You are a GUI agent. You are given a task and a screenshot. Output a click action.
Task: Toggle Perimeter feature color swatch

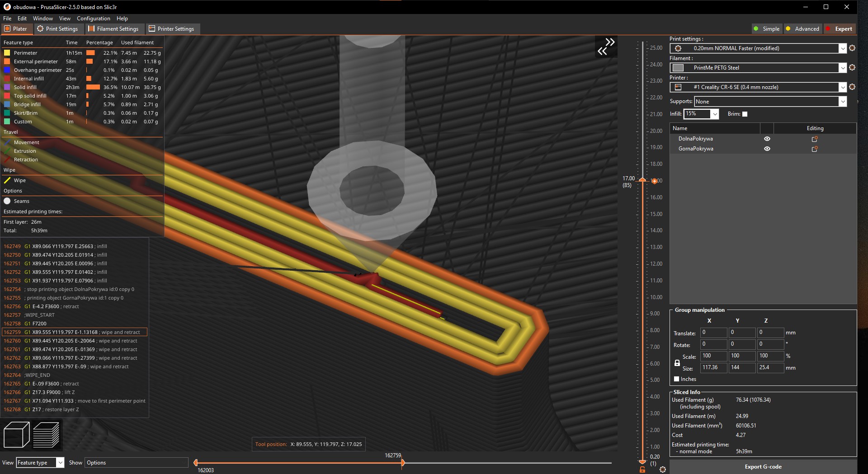point(7,53)
